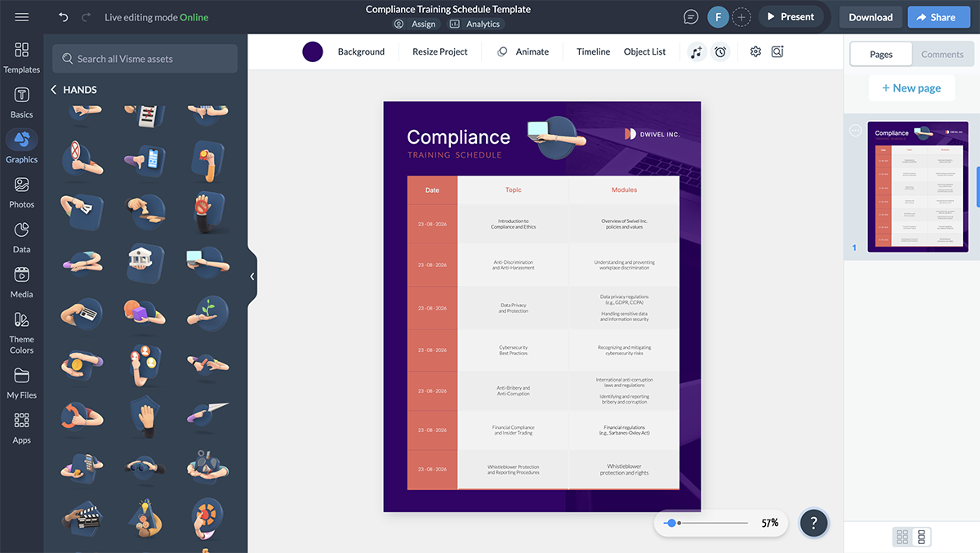This screenshot has width=980, height=553.
Task: Switch to grid view of pages
Action: (x=902, y=537)
